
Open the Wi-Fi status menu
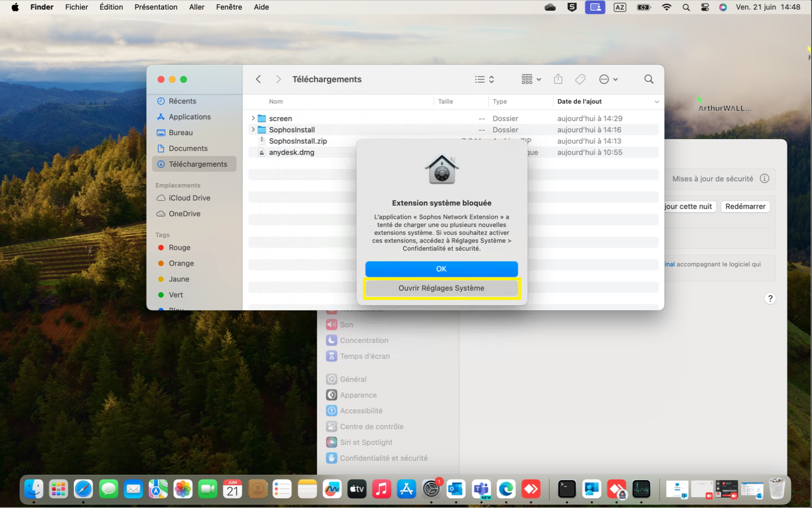coord(667,7)
